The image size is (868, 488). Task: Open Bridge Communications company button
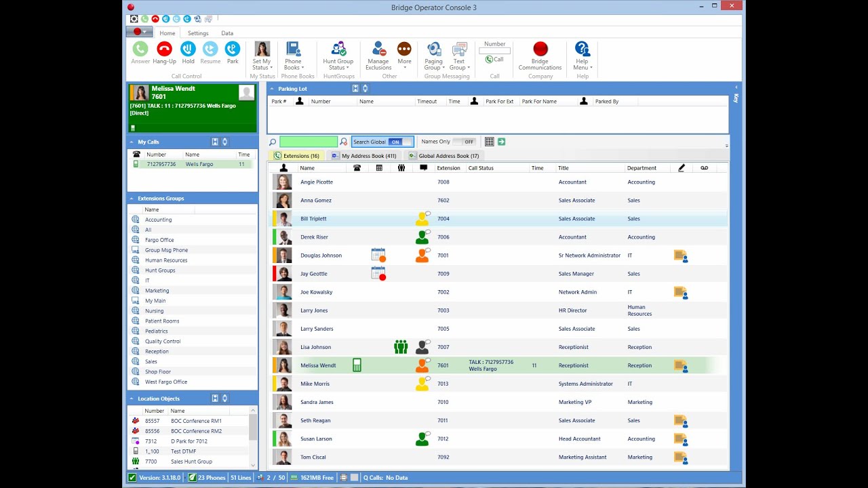point(540,56)
